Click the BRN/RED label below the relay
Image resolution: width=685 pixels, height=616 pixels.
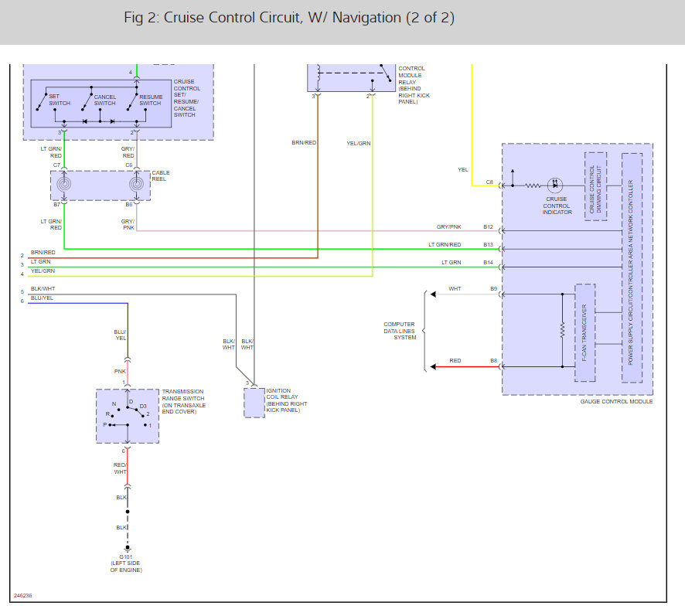click(x=304, y=142)
